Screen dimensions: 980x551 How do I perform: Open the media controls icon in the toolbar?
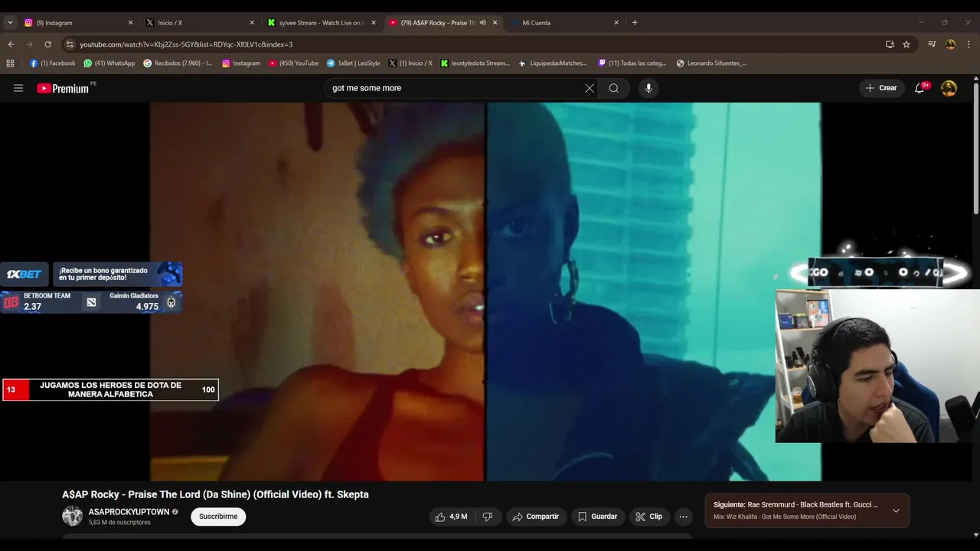(x=932, y=44)
